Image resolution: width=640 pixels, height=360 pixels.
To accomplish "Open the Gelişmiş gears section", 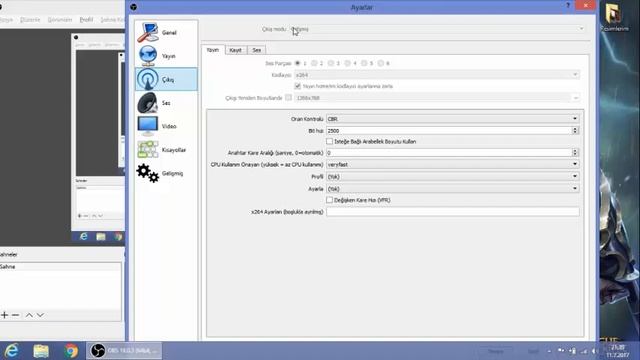I will tap(166, 173).
